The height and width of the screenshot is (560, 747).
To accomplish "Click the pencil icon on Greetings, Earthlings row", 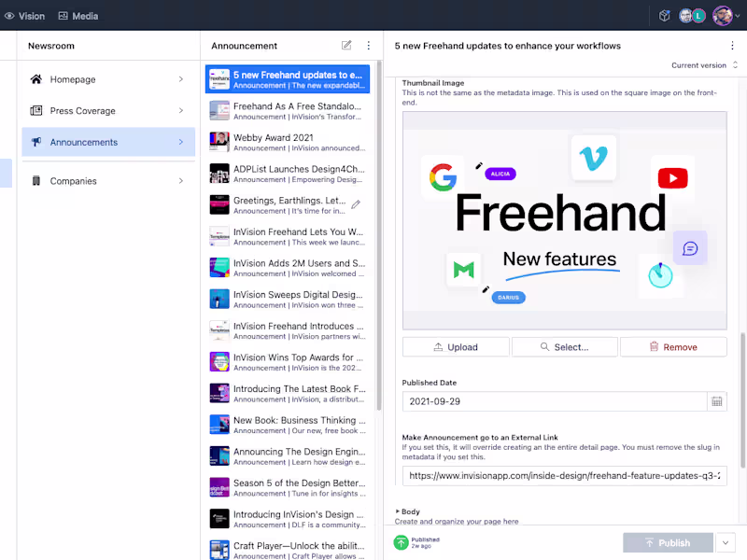I will [x=356, y=204].
